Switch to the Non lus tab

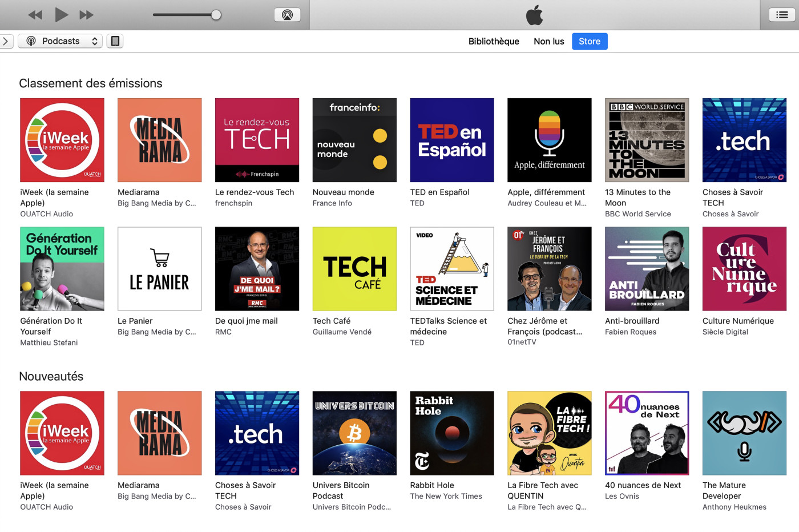click(548, 41)
